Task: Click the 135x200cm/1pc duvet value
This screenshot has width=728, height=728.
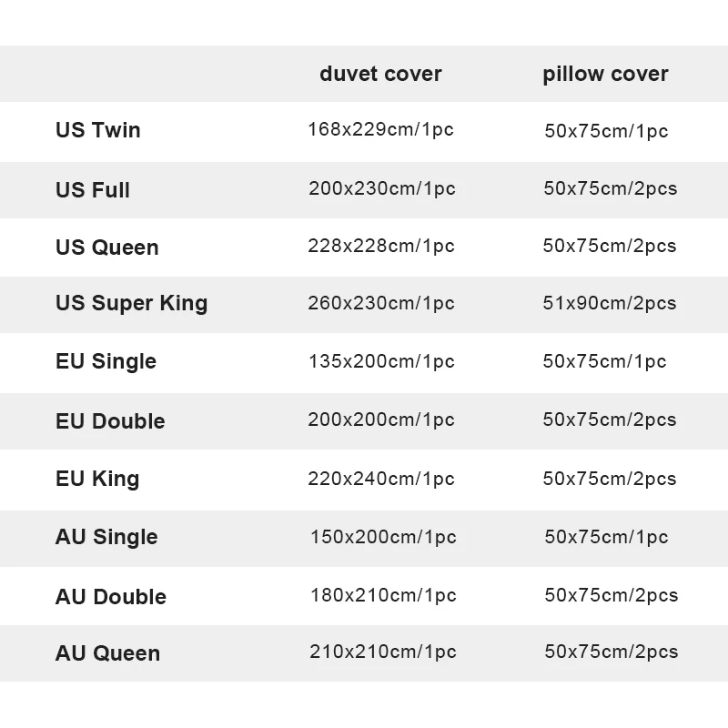Action: click(x=381, y=361)
